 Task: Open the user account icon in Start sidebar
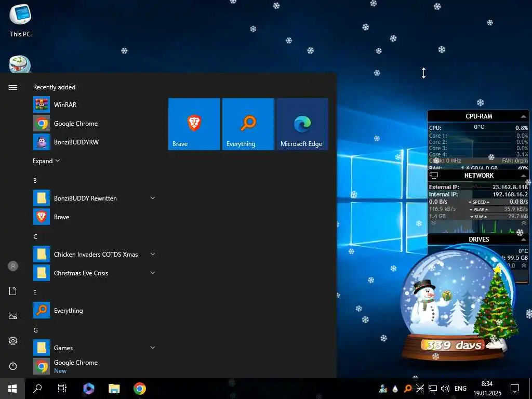(x=13, y=266)
